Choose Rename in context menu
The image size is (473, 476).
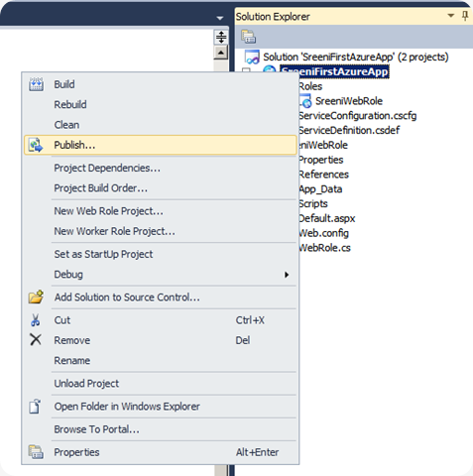pos(161,361)
